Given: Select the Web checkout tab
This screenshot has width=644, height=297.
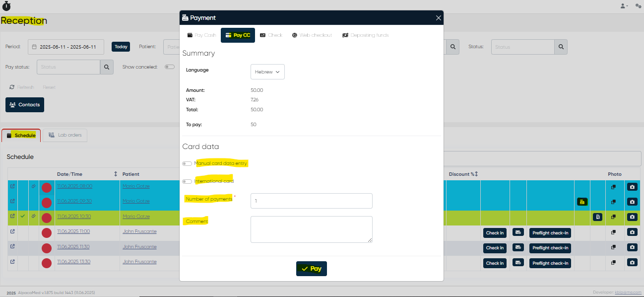Looking at the screenshot, I should click(x=312, y=35).
